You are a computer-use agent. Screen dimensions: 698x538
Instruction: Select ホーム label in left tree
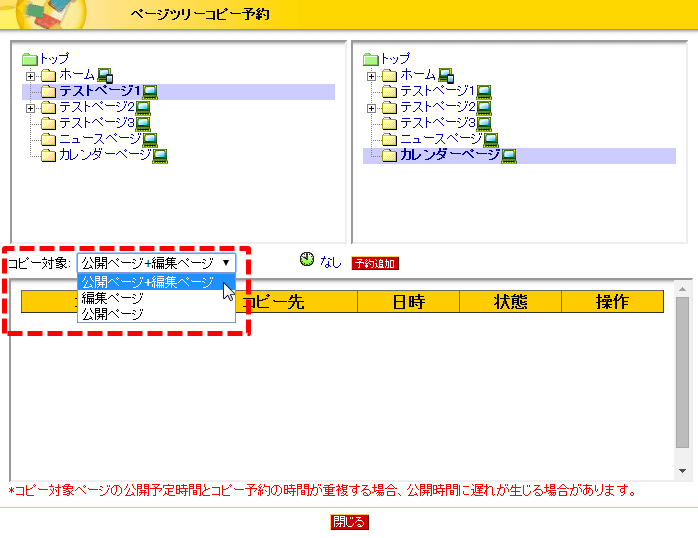pos(77,74)
